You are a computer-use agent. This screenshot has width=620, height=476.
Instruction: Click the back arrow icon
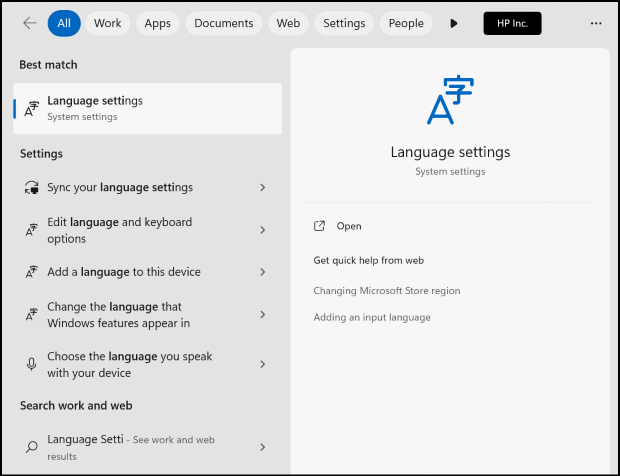click(x=30, y=23)
